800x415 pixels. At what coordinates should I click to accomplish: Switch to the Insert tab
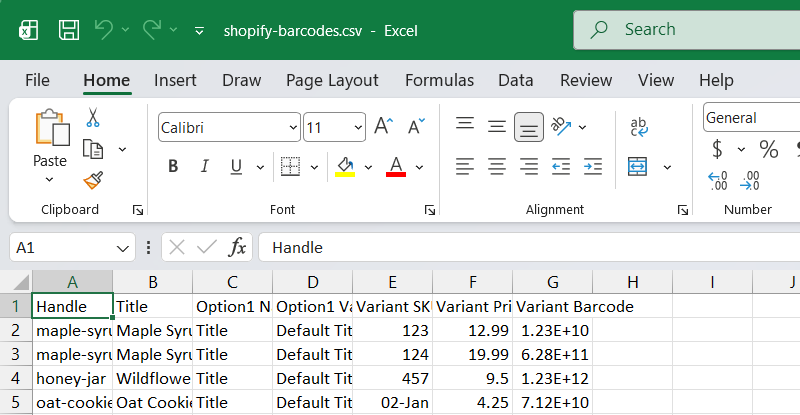175,80
